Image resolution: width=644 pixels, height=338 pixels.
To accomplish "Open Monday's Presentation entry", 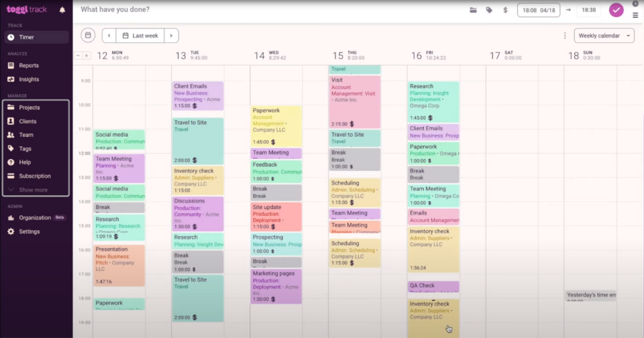I will (119, 265).
